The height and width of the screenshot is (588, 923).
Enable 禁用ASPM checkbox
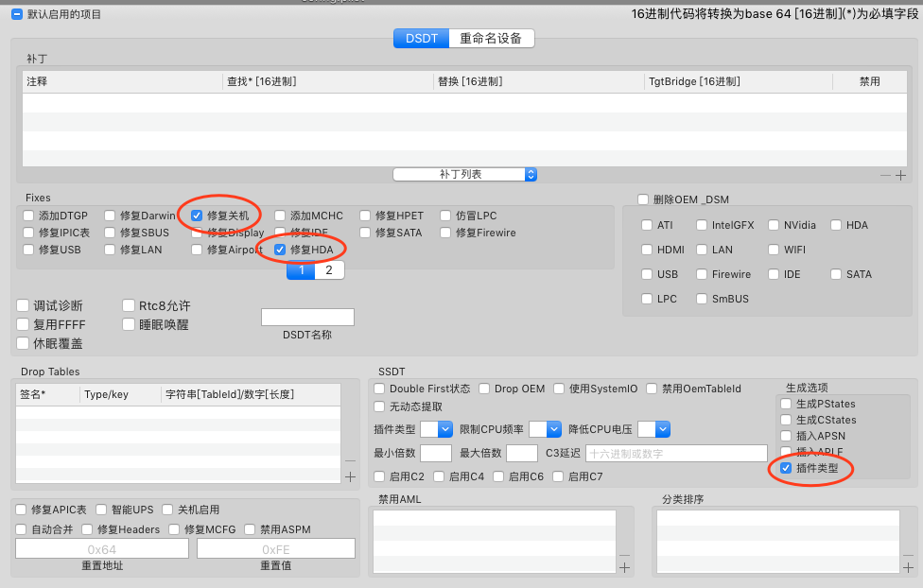pos(250,529)
